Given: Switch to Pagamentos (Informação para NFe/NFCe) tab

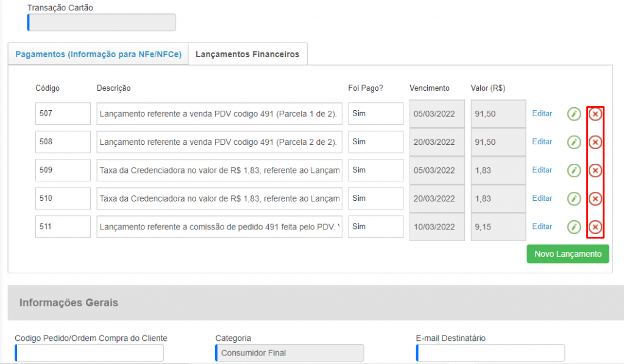Looking at the screenshot, I should pos(98,54).
